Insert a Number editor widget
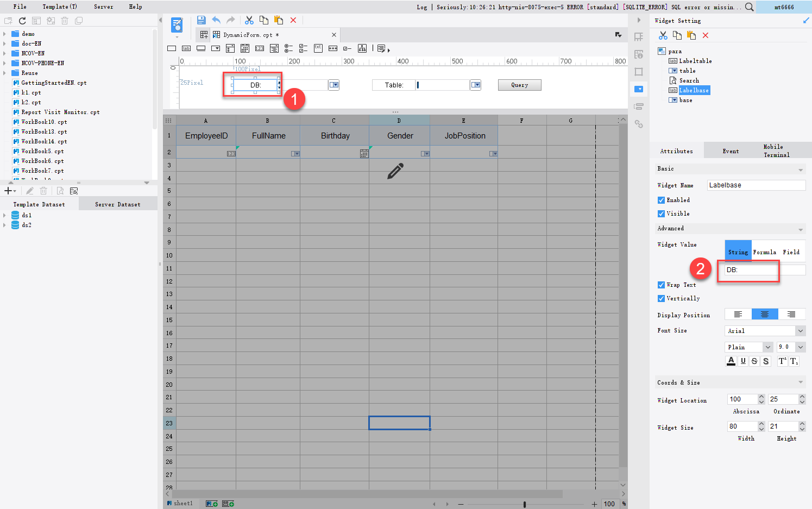Viewport: 812px width, 509px height. pyautogui.click(x=260, y=48)
